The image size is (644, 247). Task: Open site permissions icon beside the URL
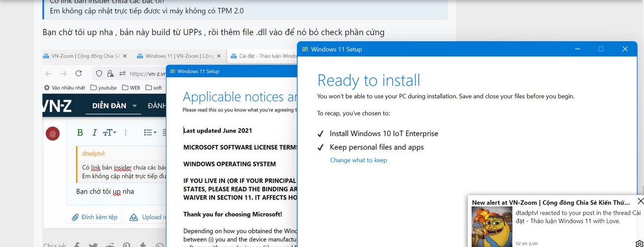tap(122, 73)
